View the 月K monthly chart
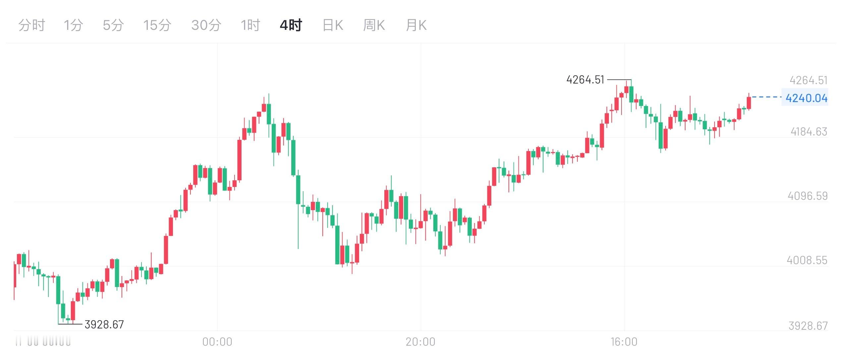Viewport: 868px width, 347px height. (417, 25)
